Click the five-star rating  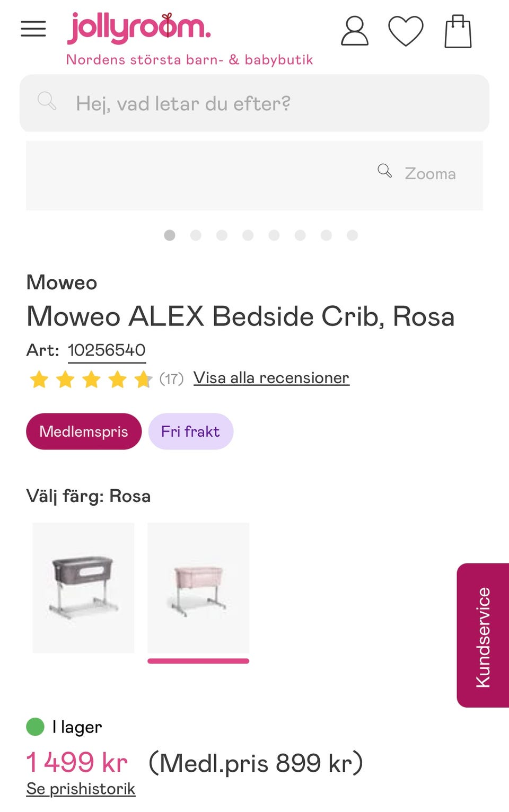click(91, 379)
